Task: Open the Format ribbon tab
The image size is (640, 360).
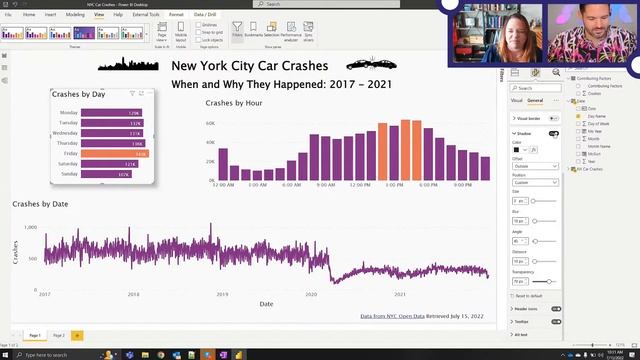Action: (176, 15)
